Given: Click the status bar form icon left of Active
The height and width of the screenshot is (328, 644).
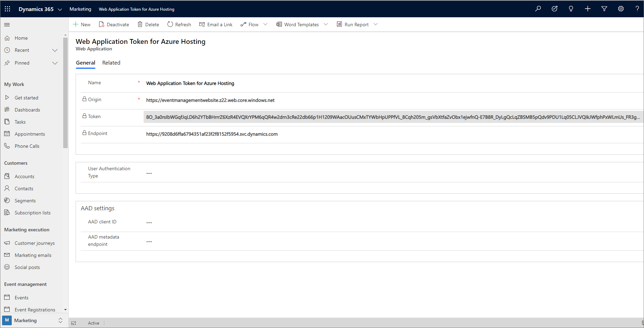Looking at the screenshot, I should pyautogui.click(x=74, y=323).
